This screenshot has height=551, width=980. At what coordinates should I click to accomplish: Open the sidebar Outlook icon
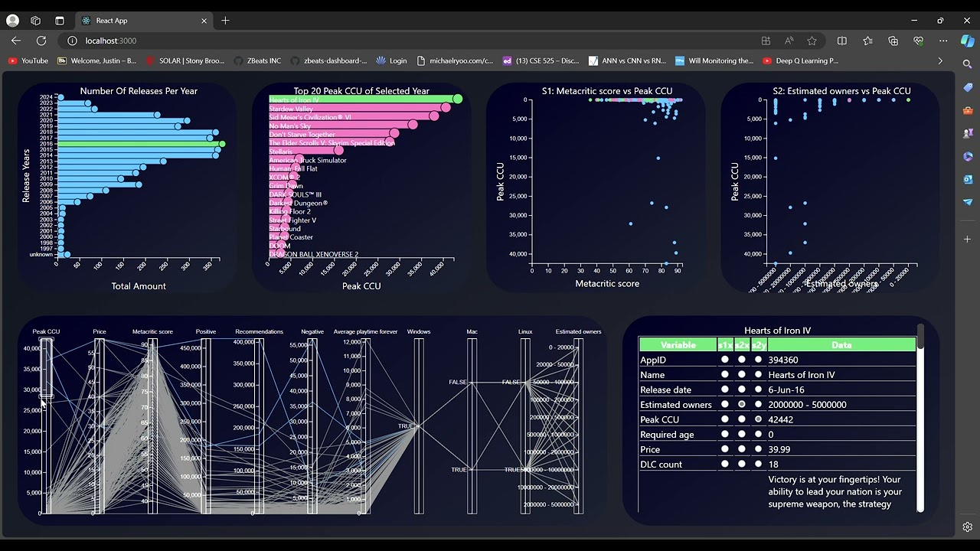coord(968,179)
